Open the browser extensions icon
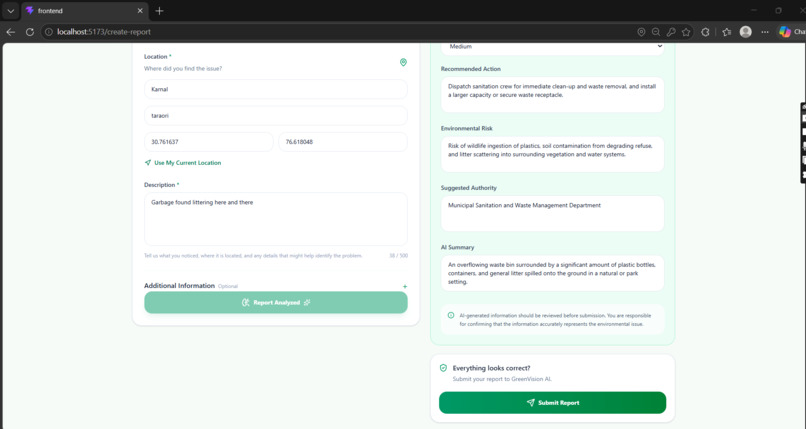This screenshot has width=806, height=429. pyautogui.click(x=705, y=32)
